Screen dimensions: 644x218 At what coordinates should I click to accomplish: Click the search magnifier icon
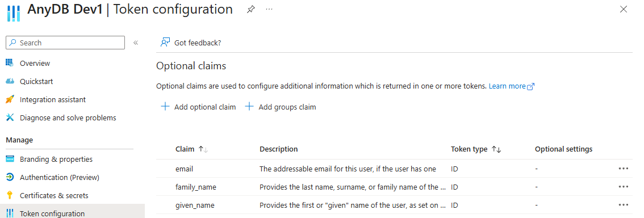(x=12, y=43)
